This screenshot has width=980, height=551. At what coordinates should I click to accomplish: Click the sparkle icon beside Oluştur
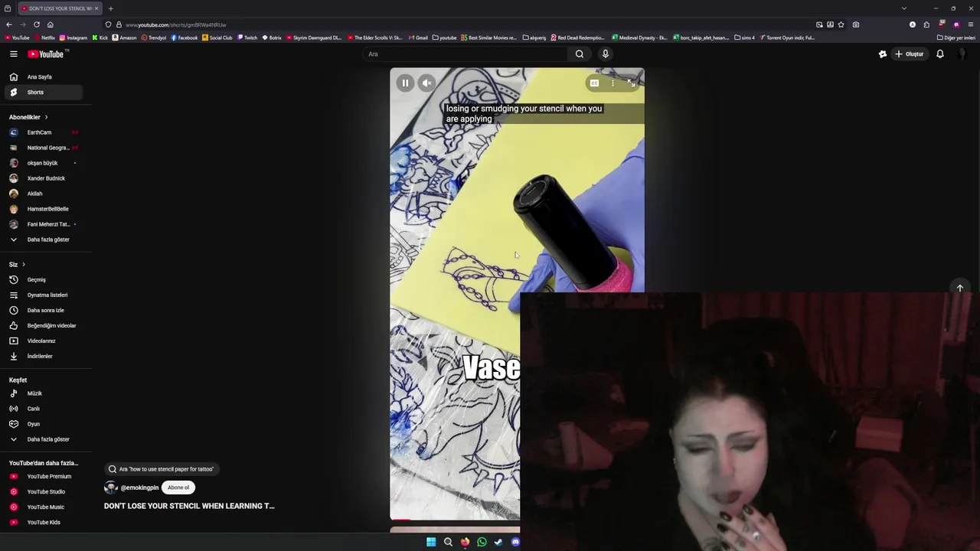pyautogui.click(x=882, y=54)
